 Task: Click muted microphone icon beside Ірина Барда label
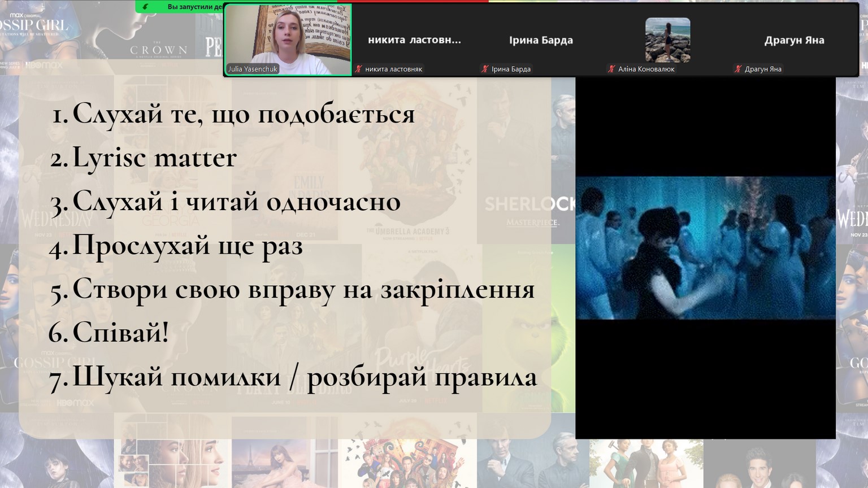485,69
